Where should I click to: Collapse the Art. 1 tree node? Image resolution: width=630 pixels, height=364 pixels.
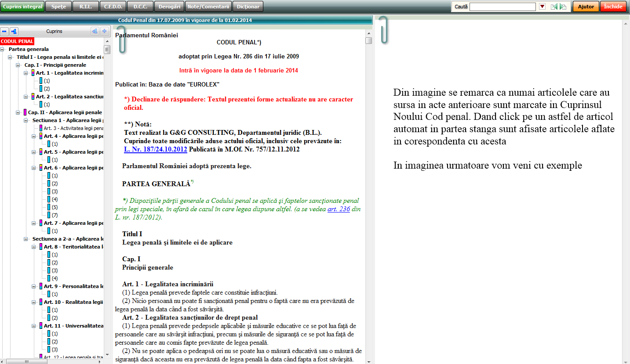26,73
